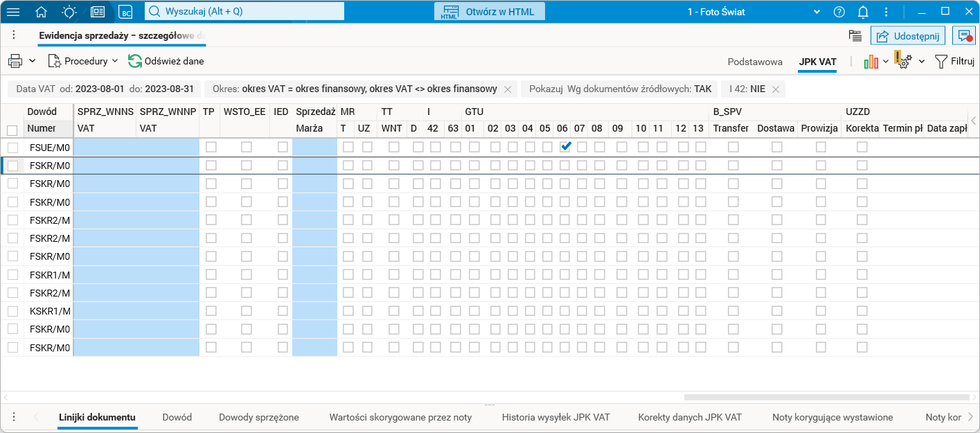Remove the I 42: NIE filter chip
The image size is (980, 433).
tap(776, 89)
